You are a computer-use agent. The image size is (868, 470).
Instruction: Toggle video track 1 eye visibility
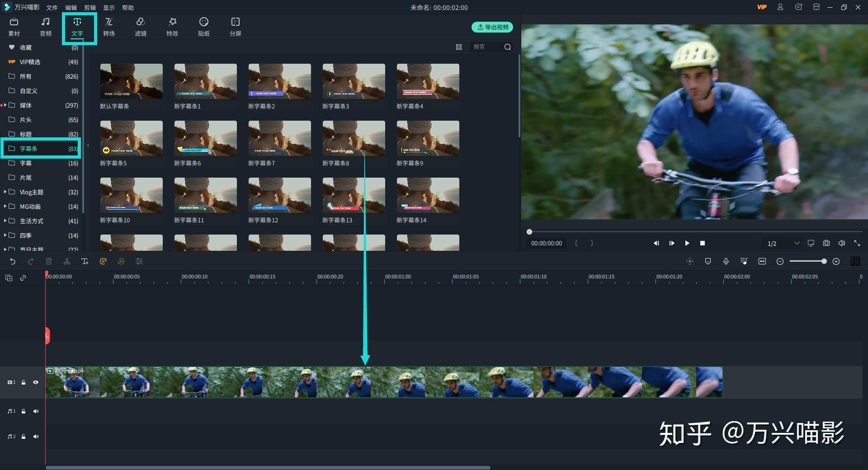(36, 382)
